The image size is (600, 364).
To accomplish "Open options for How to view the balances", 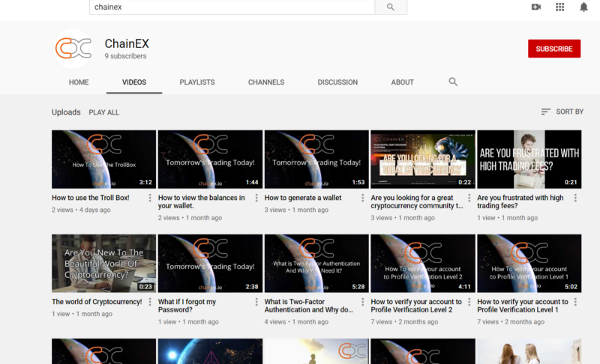I will pos(256,198).
